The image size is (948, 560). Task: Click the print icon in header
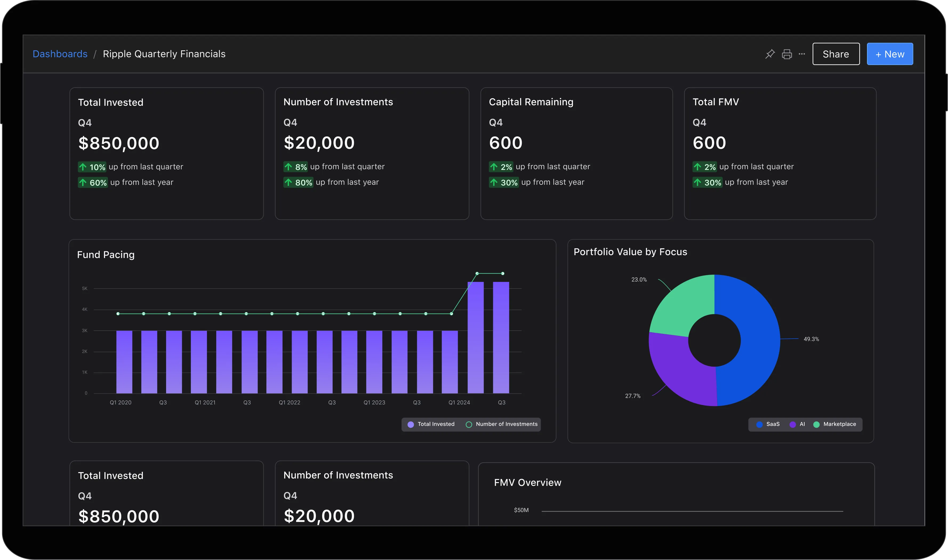tap(787, 54)
